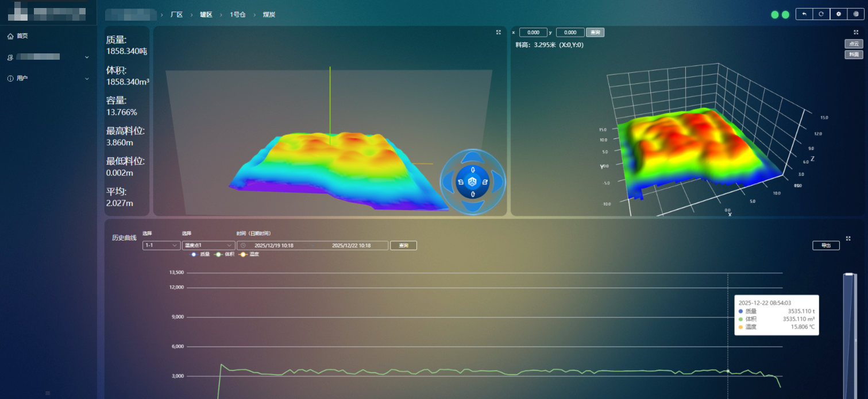
Task: Click the 历史曲线 panel title
Action: 124,238
